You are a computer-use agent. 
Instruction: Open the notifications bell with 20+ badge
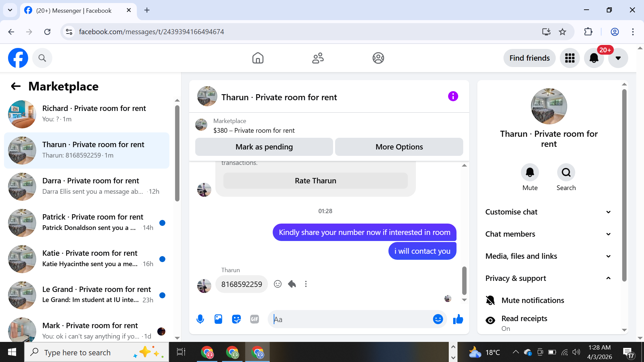coord(594,58)
